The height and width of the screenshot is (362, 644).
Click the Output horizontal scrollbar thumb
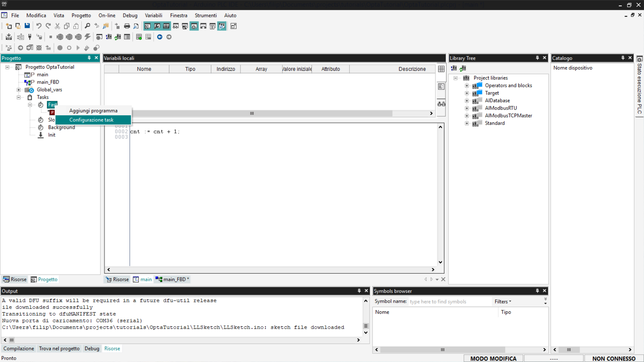point(12,340)
